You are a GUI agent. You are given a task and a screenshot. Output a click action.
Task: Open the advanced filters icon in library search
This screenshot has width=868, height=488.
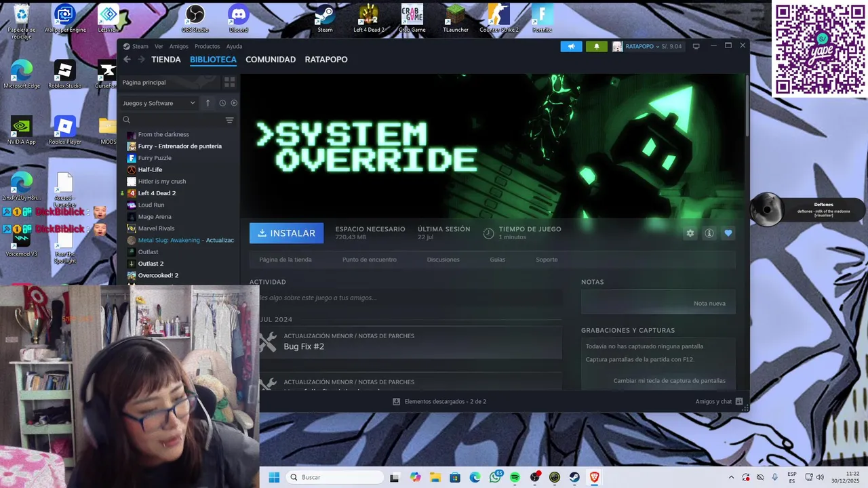(x=229, y=120)
